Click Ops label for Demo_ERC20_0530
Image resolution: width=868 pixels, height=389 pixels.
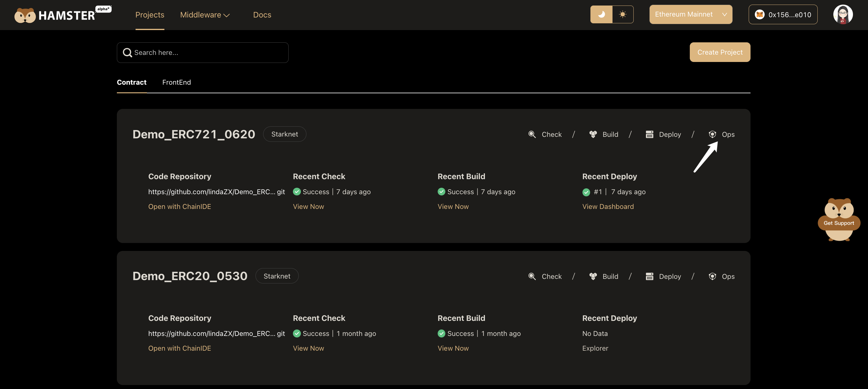click(728, 276)
